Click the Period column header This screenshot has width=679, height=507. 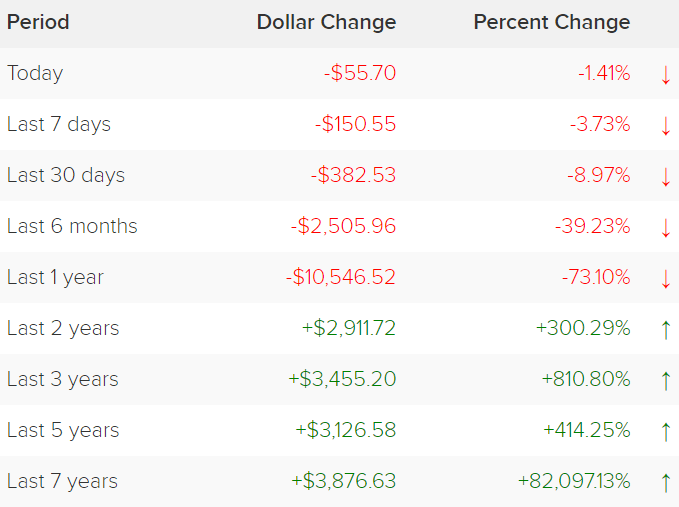click(38, 22)
